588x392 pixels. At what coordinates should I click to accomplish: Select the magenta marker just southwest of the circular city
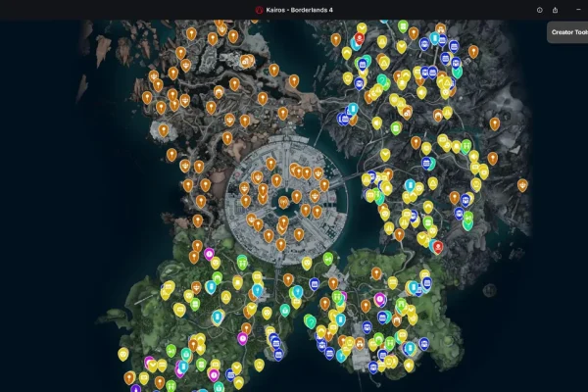coord(209,255)
